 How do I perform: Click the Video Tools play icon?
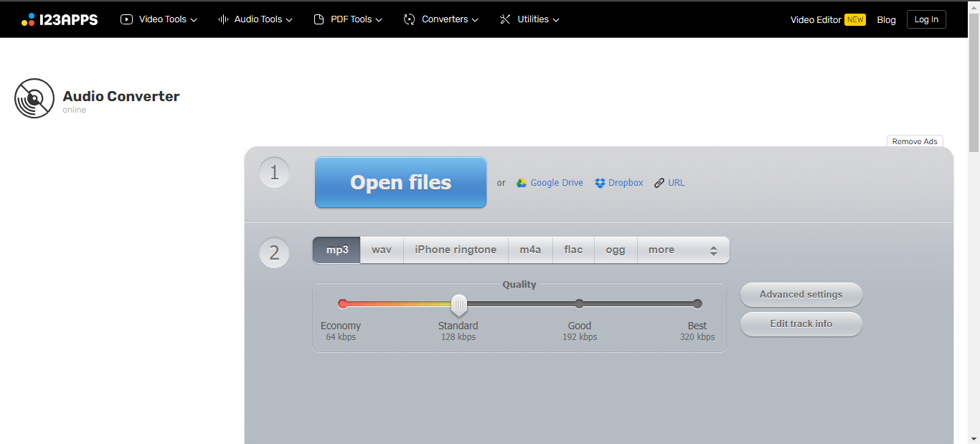tap(127, 19)
